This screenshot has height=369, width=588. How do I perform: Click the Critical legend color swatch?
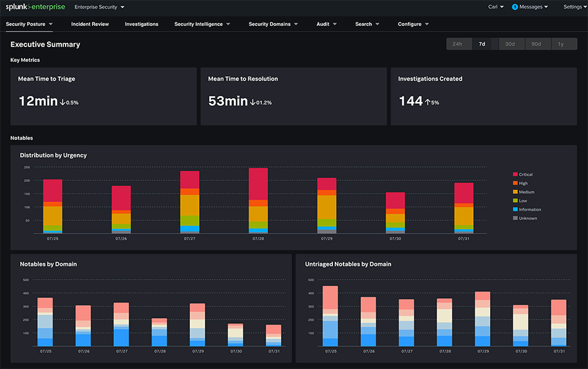(x=515, y=175)
